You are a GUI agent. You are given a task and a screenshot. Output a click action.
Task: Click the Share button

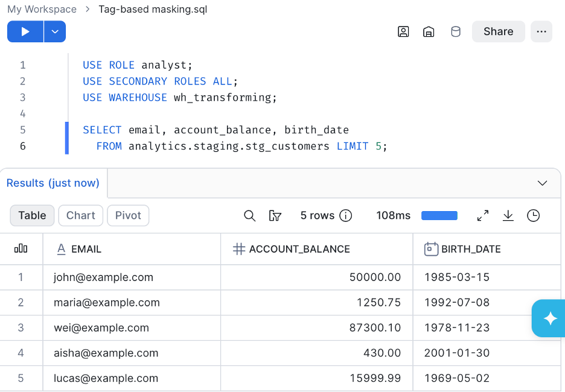coord(499,32)
